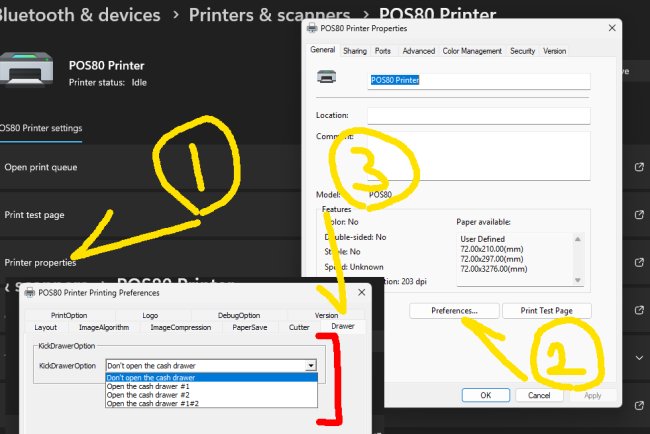
Task: Open the ImageAlgorithm tab
Action: point(104,327)
